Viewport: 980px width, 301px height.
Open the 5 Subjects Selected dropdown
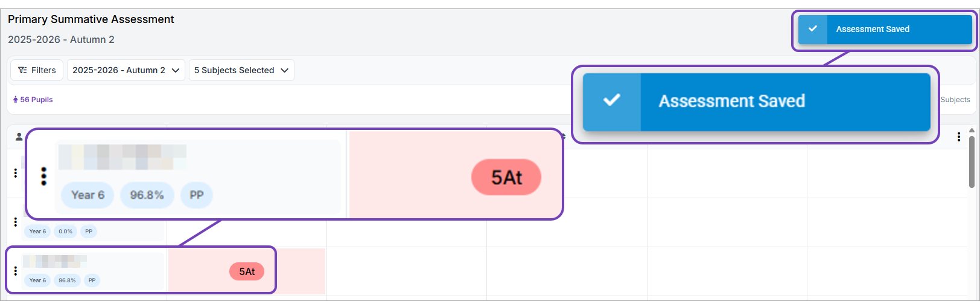point(241,70)
